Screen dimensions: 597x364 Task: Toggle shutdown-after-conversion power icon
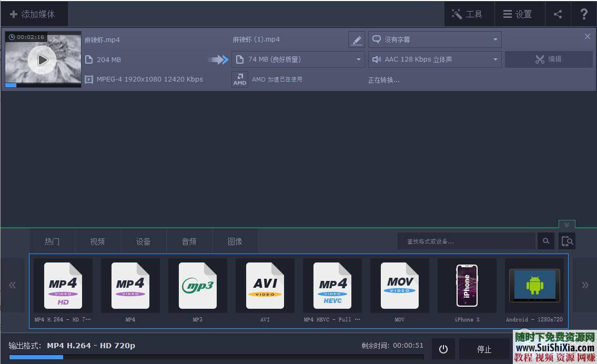[x=443, y=349]
